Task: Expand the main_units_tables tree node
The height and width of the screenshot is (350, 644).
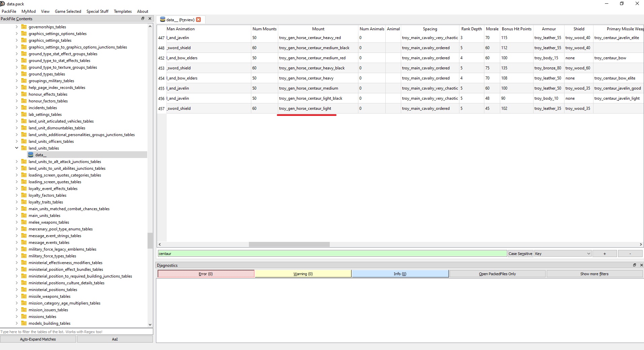Action: 17,215
